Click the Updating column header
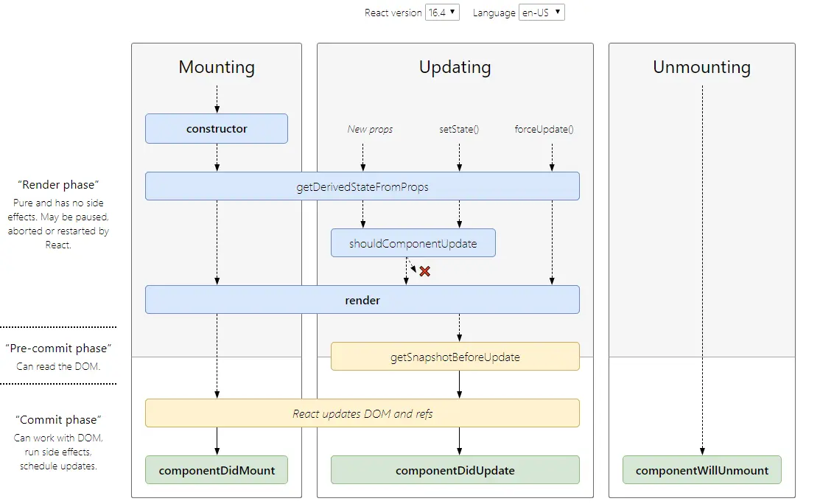Screen dimensions: 820x504 [x=455, y=67]
